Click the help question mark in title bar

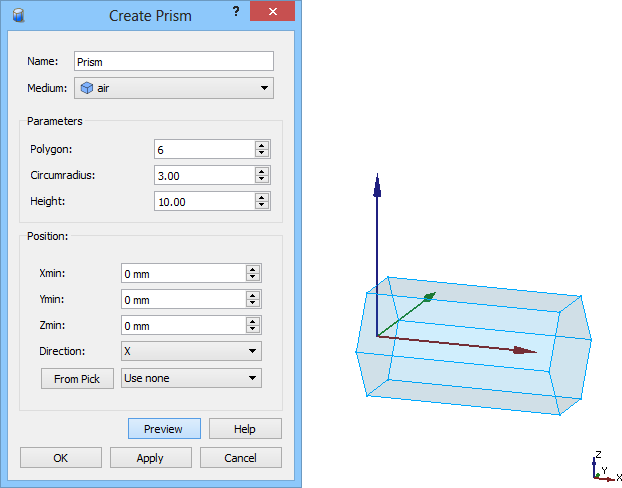(x=236, y=12)
